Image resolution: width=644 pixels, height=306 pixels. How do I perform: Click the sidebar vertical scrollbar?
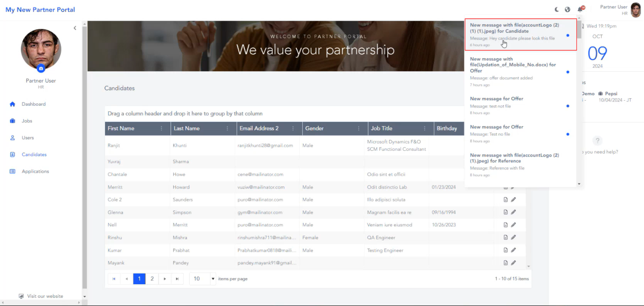click(x=85, y=158)
